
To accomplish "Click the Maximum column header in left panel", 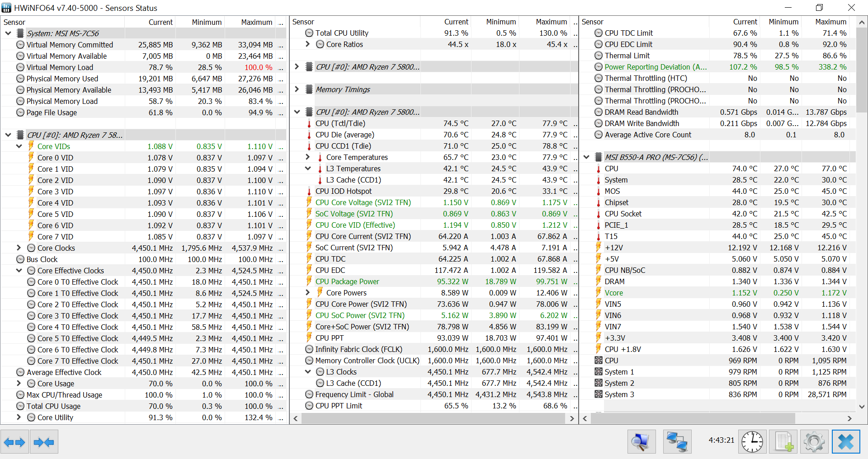I will (250, 22).
